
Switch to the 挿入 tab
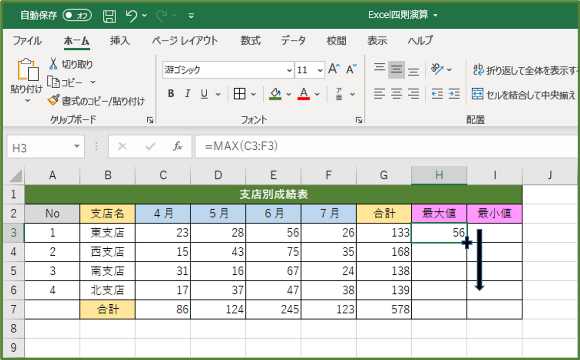click(x=120, y=40)
